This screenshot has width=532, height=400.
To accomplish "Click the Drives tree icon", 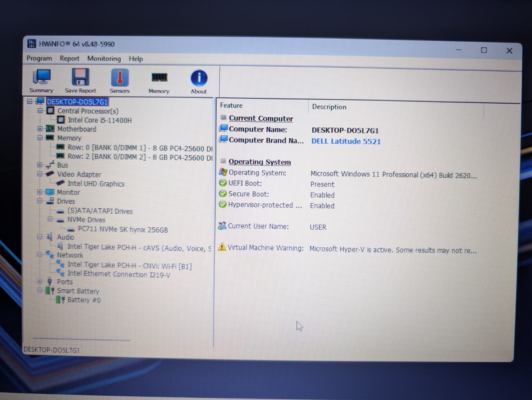I will [x=50, y=201].
